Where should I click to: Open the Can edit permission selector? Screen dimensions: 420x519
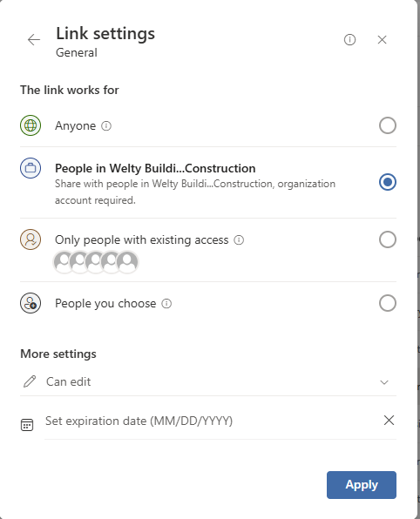(x=208, y=381)
